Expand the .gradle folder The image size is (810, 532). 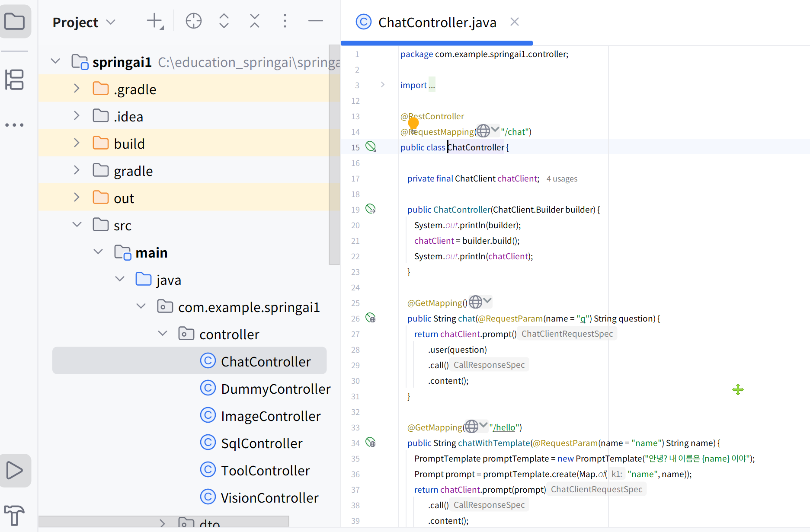77,89
